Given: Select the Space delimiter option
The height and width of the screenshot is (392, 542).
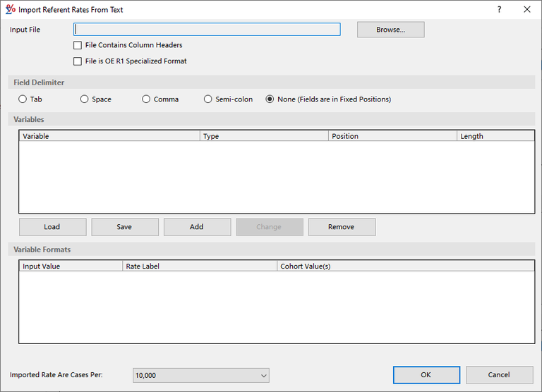Looking at the screenshot, I should (x=85, y=99).
